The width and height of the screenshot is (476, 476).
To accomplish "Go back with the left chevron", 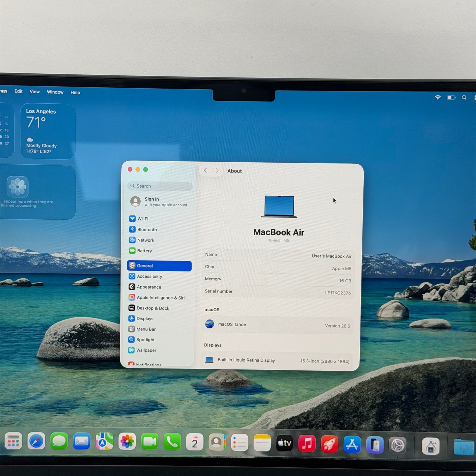I will [205, 171].
